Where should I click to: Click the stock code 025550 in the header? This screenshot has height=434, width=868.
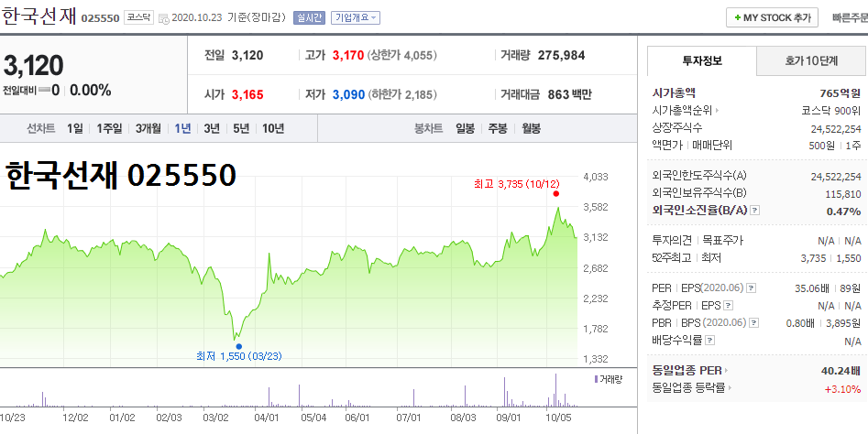pyautogui.click(x=100, y=18)
